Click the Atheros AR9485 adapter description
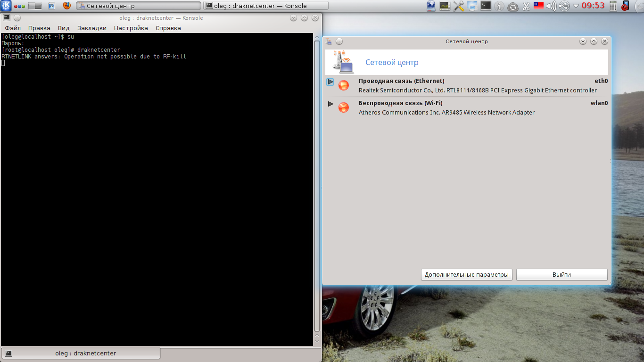The height and width of the screenshot is (362, 644). 446,112
